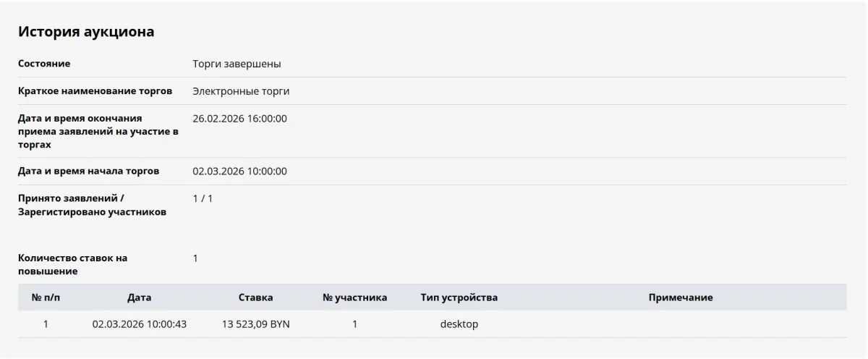Select the auction start time 02.03.2026 10:00:00
This screenshot has height=359, width=868.
point(239,172)
